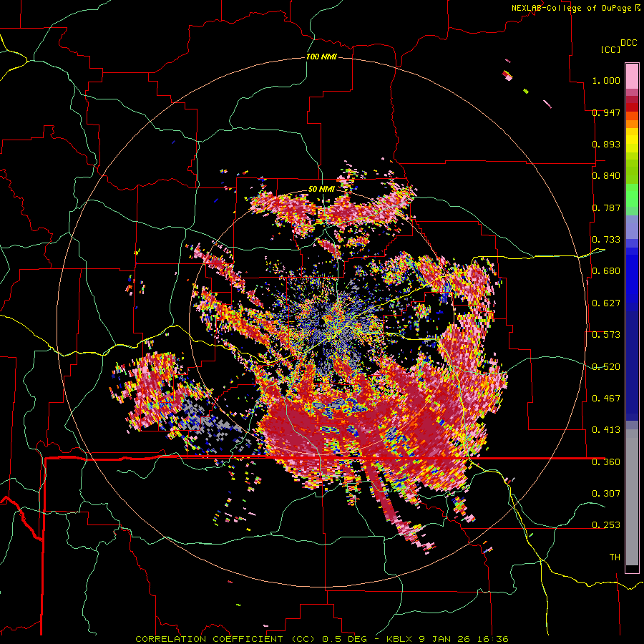644x644 pixels.
Task: Click the 0.360 legend value
Action: click(606, 462)
